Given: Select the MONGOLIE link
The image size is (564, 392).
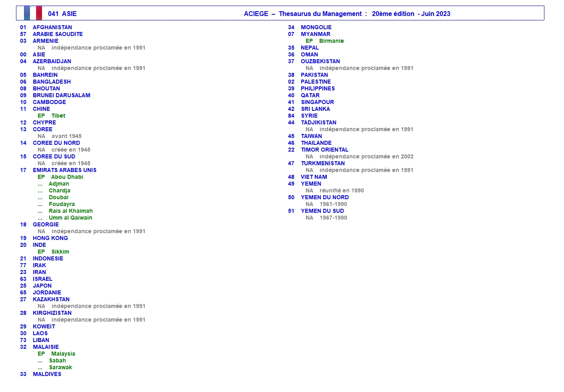Looking at the screenshot, I should tap(316, 27).
